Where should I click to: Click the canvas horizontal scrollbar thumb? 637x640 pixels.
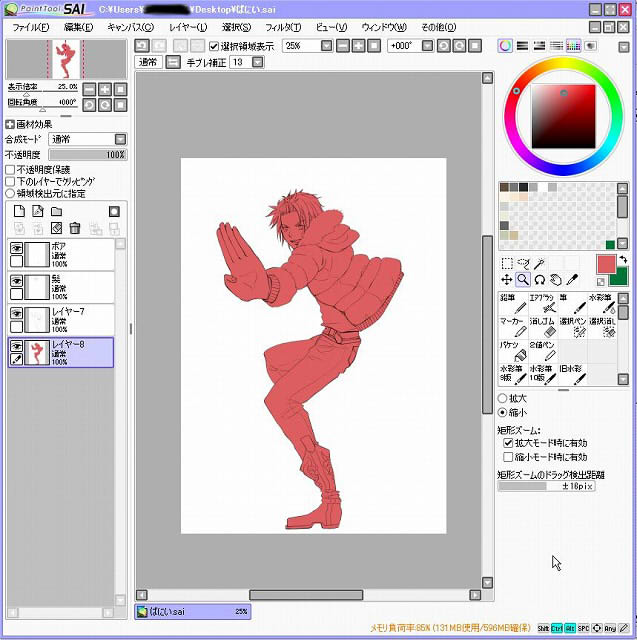click(306, 595)
